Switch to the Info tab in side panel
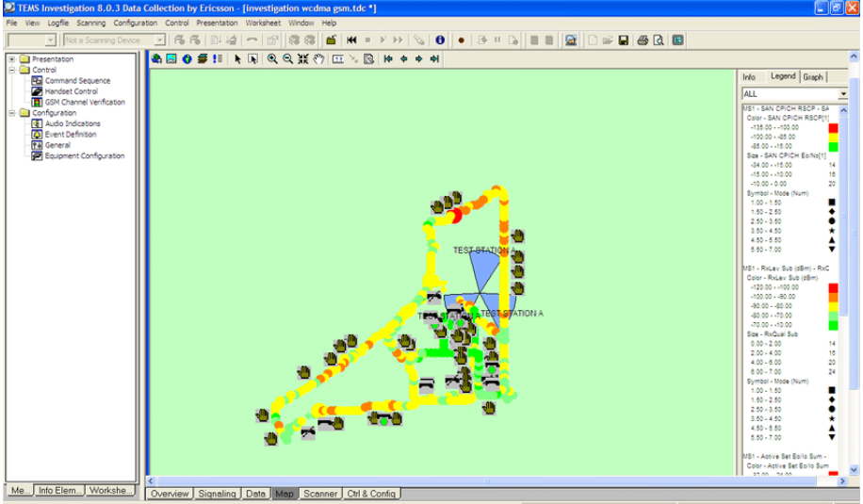863x504 pixels. (749, 77)
